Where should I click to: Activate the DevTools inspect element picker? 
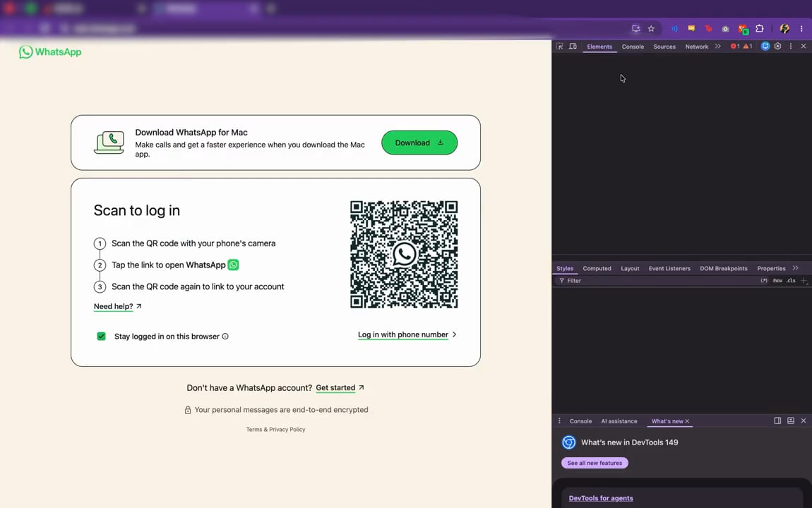pos(560,46)
